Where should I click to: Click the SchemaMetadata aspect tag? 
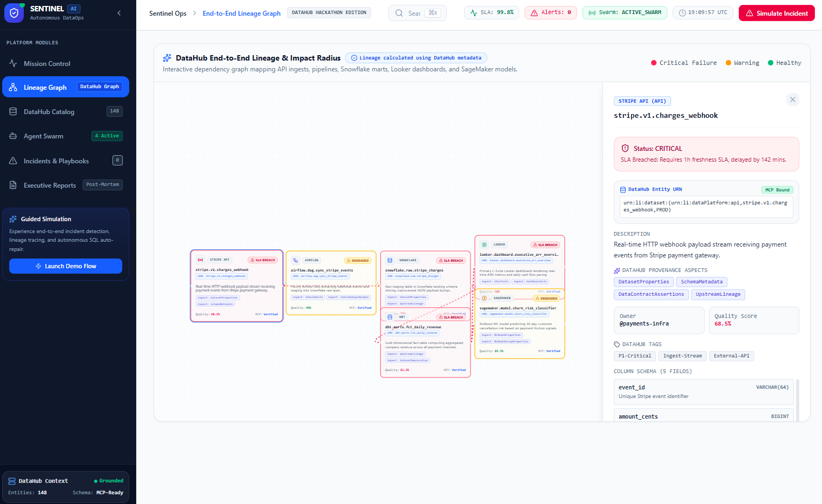[701, 282]
